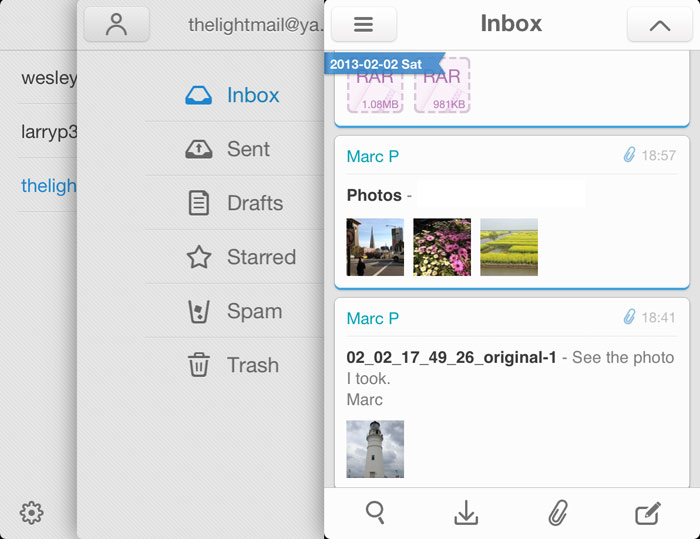Image resolution: width=700 pixels, height=539 pixels.
Task: Click the Inbox tray icon
Action: tap(199, 95)
